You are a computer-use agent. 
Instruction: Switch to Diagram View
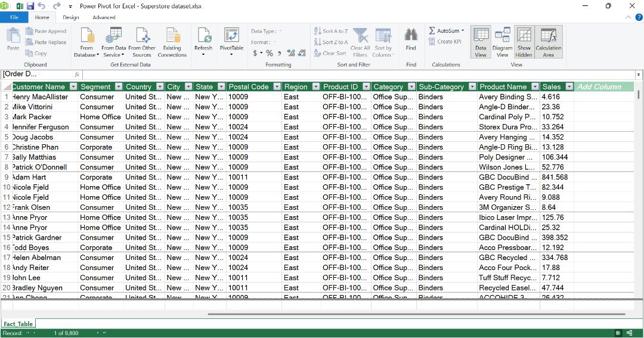pos(502,42)
